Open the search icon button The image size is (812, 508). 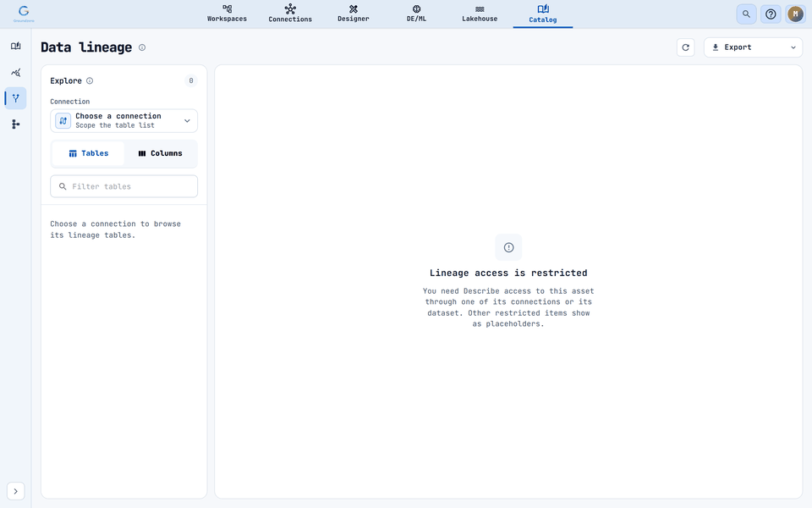[746, 14]
